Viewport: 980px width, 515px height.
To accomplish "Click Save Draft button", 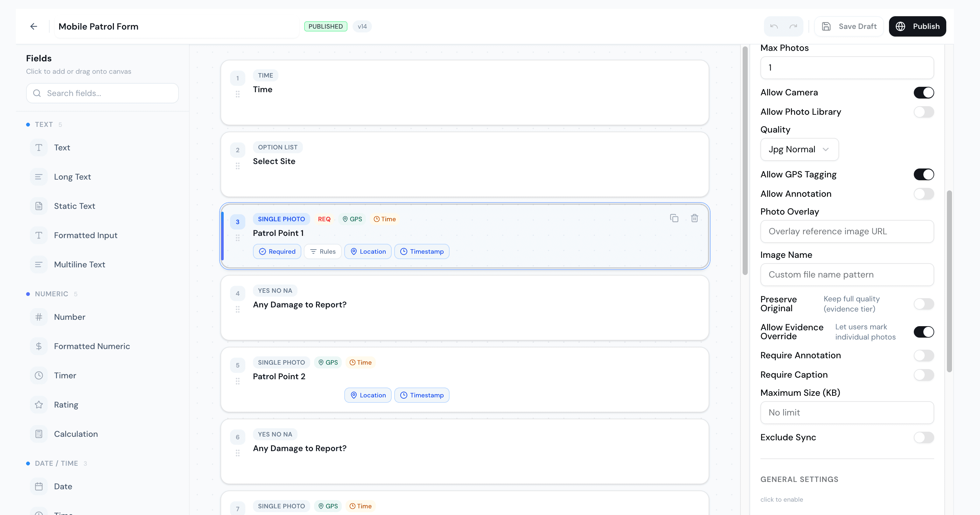I will (849, 26).
